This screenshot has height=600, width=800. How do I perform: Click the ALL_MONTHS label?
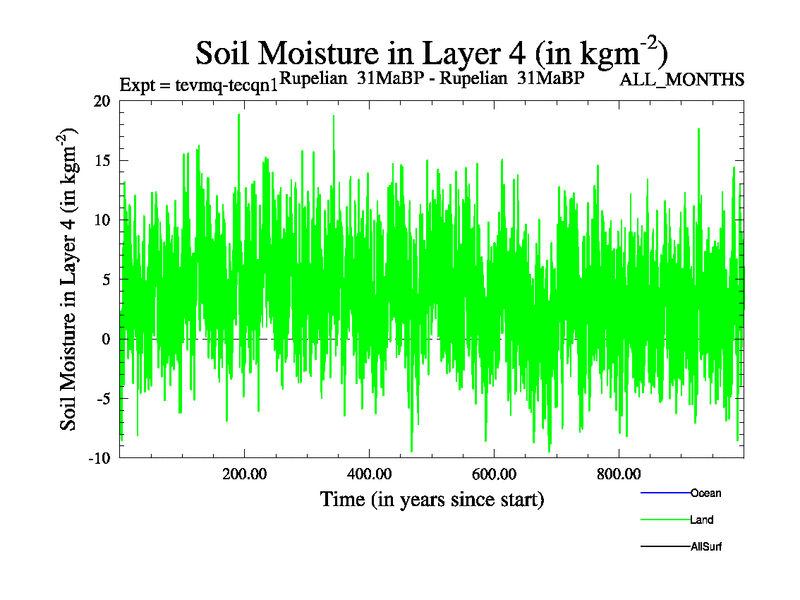(682, 80)
